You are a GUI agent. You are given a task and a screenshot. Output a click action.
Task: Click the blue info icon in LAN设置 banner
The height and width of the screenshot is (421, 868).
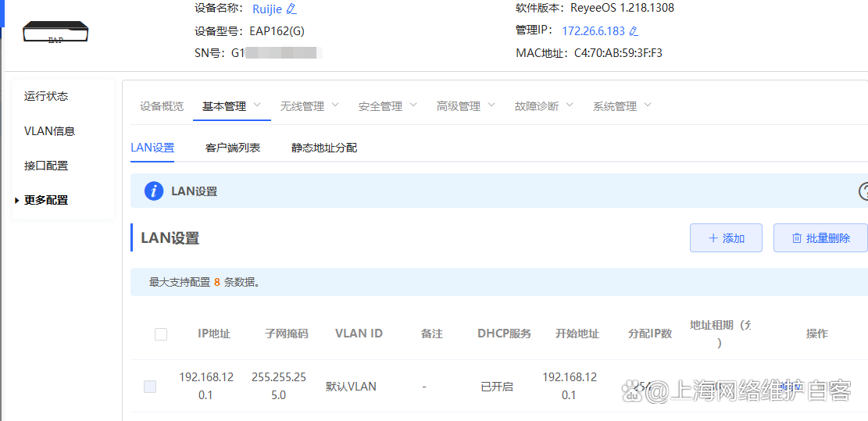(154, 191)
